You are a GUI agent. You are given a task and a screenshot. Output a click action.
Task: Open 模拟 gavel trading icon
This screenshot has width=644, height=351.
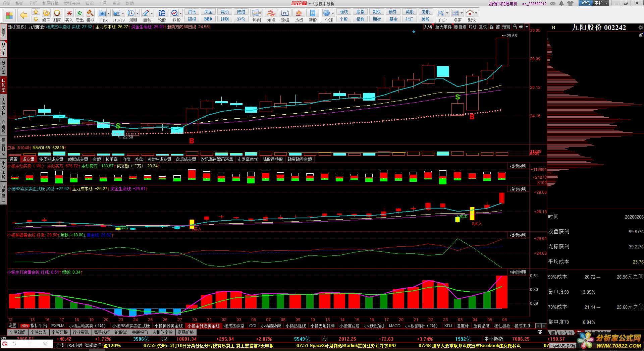click(90, 13)
